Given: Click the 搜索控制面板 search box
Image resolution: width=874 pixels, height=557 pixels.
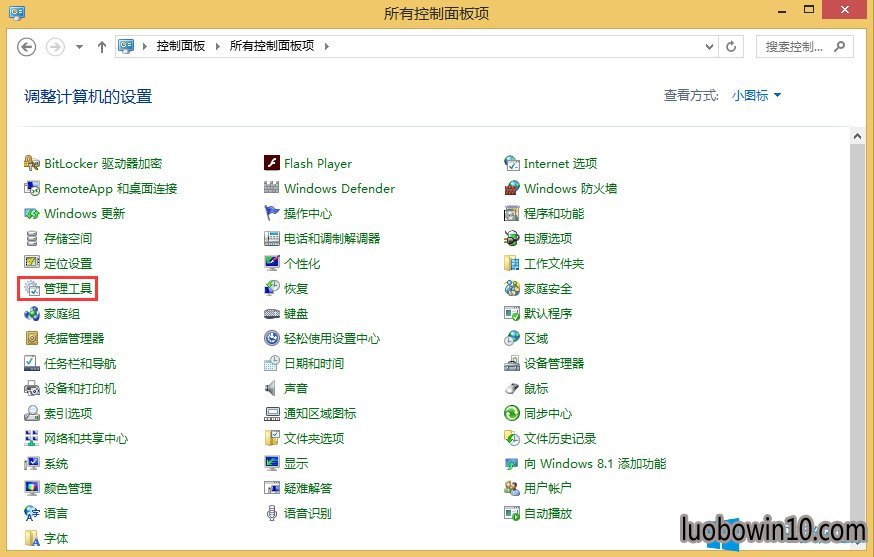Looking at the screenshot, I should point(804,47).
